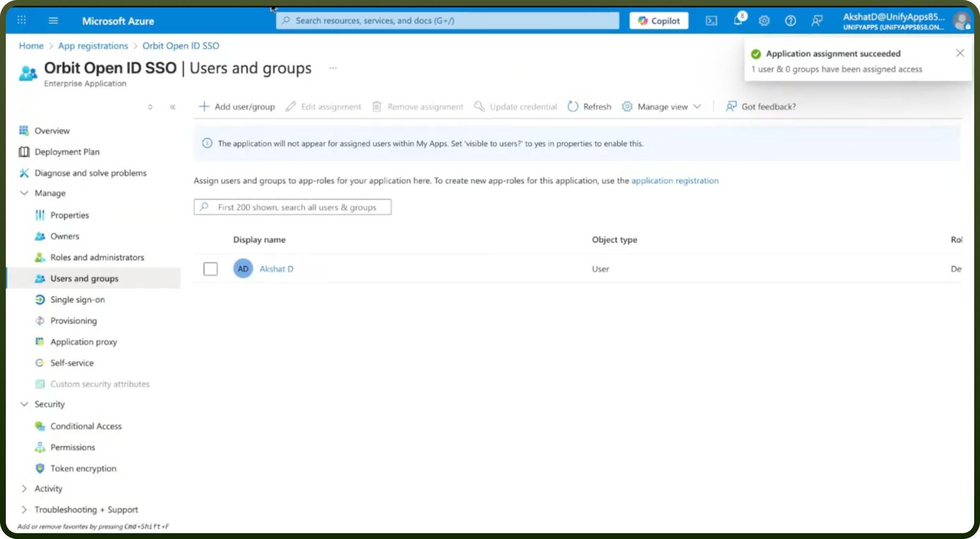Viewport: 980px width, 539px height.
Task: Open the Azure app launcher grid icon
Action: coord(21,20)
